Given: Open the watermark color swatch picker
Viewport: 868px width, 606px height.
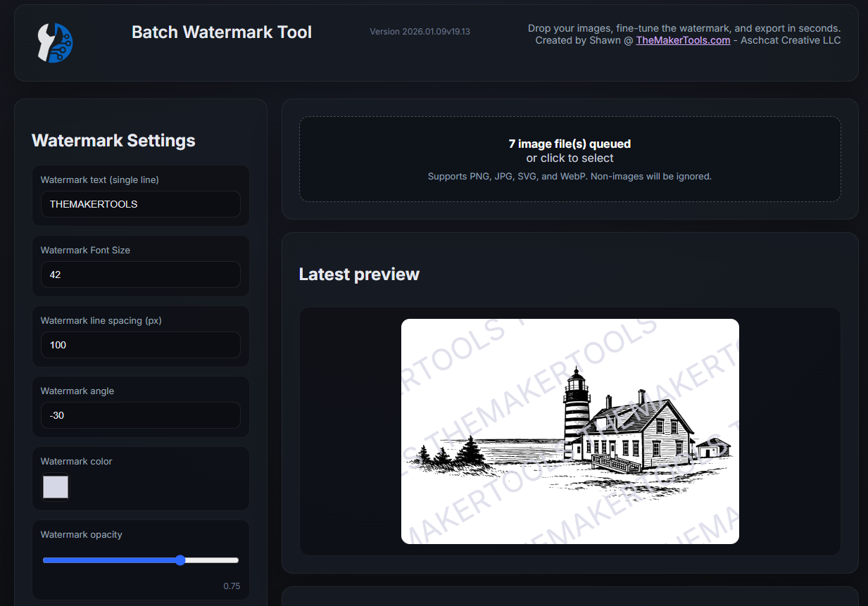Looking at the screenshot, I should coord(56,486).
